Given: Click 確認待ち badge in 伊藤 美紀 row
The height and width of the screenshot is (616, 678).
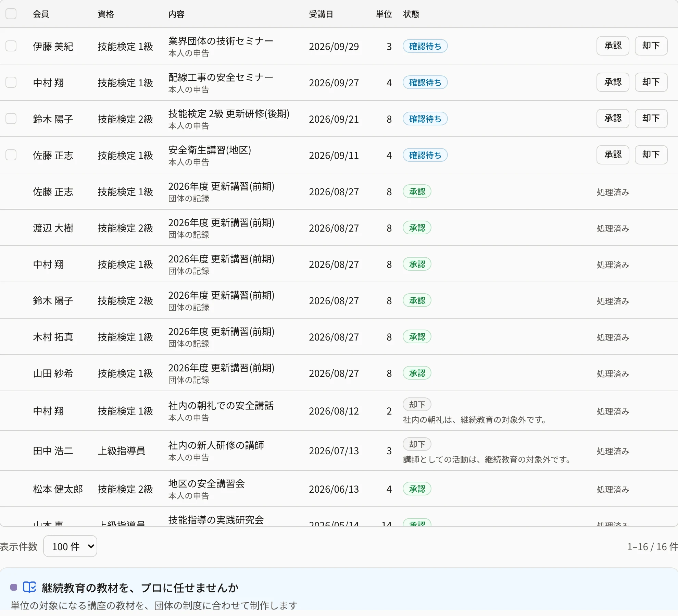Looking at the screenshot, I should [425, 46].
